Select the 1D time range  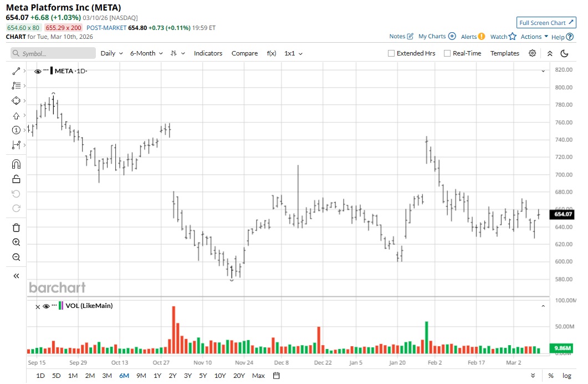point(40,375)
